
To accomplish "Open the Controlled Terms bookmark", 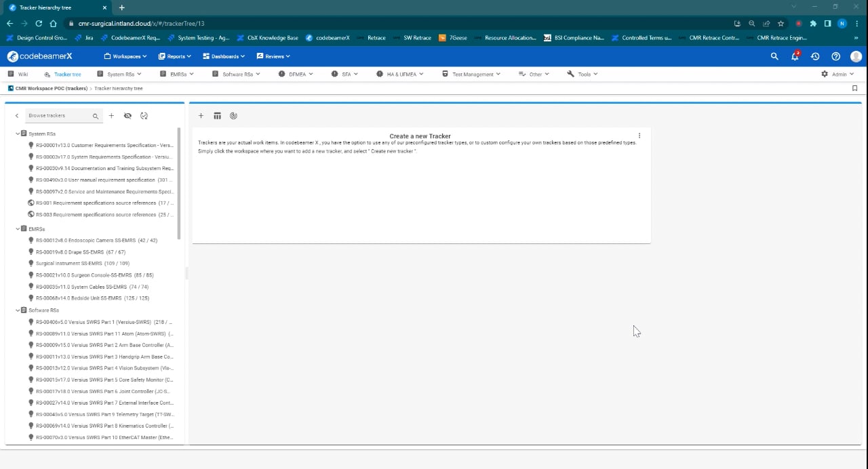I will click(x=642, y=38).
